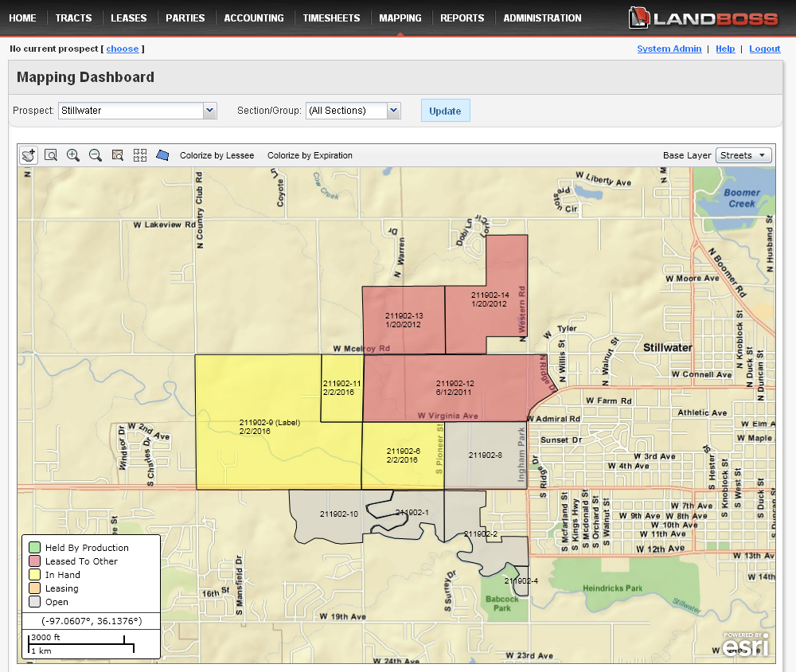The image size is (796, 672).
Task: Click the Sunset Dr label
Action: pos(561,440)
